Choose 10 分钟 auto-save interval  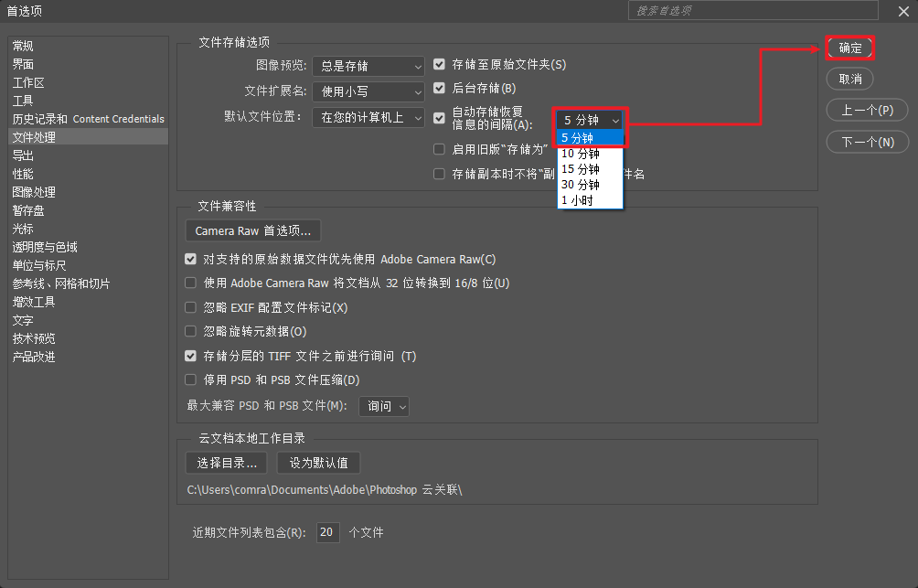pyautogui.click(x=590, y=154)
